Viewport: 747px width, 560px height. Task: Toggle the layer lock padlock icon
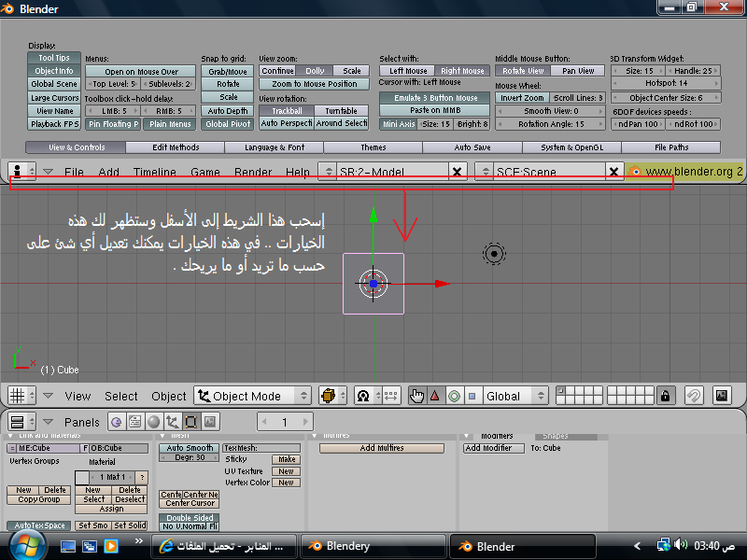[666, 396]
